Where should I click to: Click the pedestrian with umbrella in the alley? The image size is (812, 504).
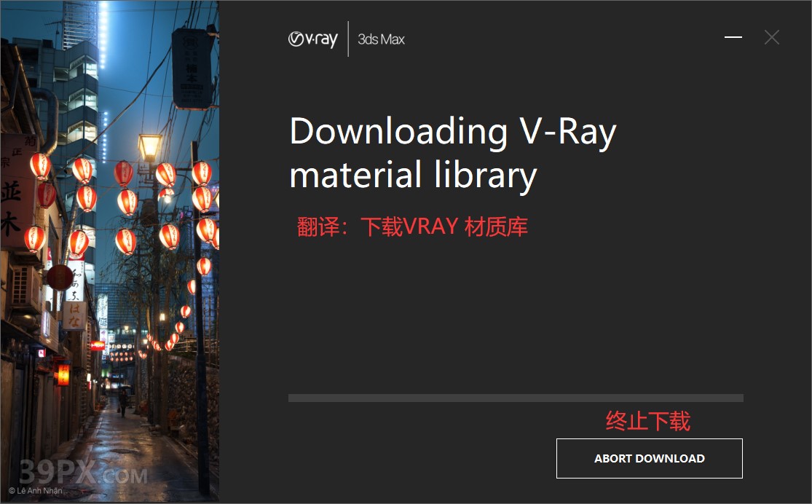coord(123,400)
